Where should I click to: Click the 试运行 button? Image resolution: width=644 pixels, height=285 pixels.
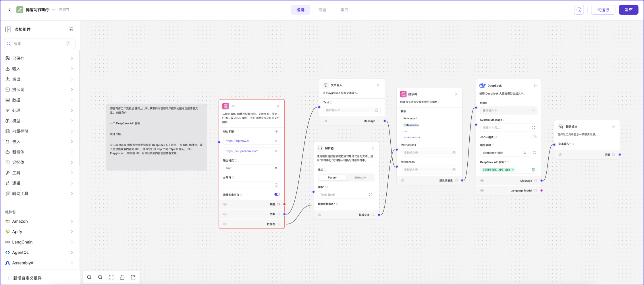click(x=603, y=10)
